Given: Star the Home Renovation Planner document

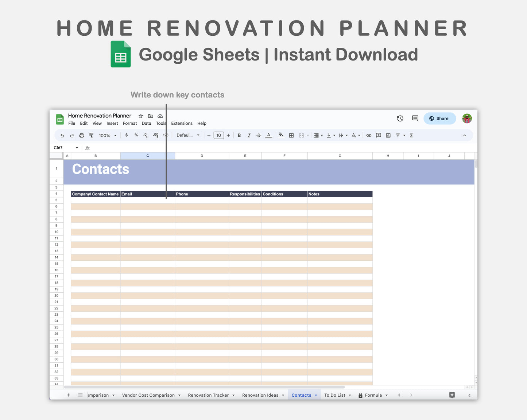Looking at the screenshot, I should (141, 116).
